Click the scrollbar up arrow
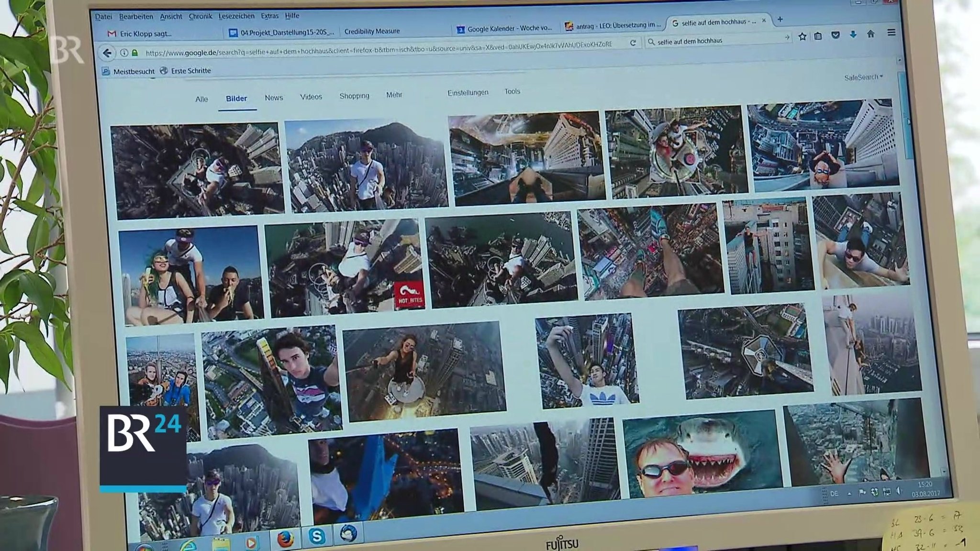Viewport: 980px width, 551px height. pyautogui.click(x=900, y=61)
